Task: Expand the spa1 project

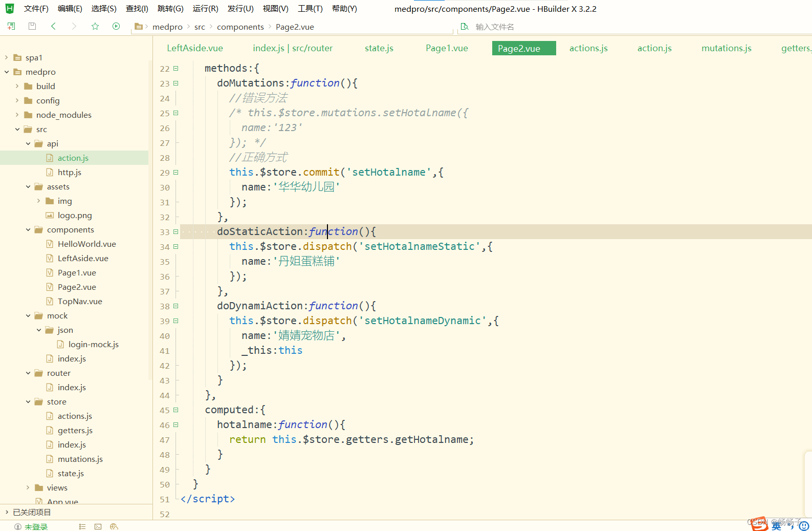Action: [x=7, y=57]
